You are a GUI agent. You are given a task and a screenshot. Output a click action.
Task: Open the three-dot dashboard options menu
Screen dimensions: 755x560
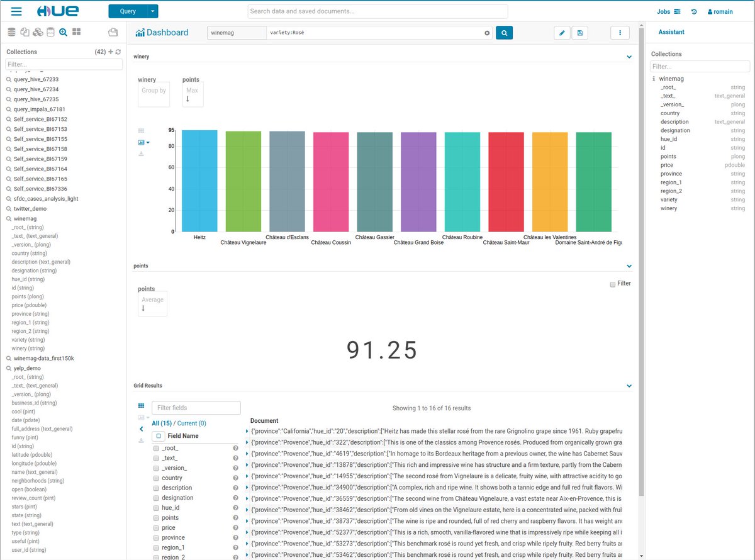(x=620, y=33)
